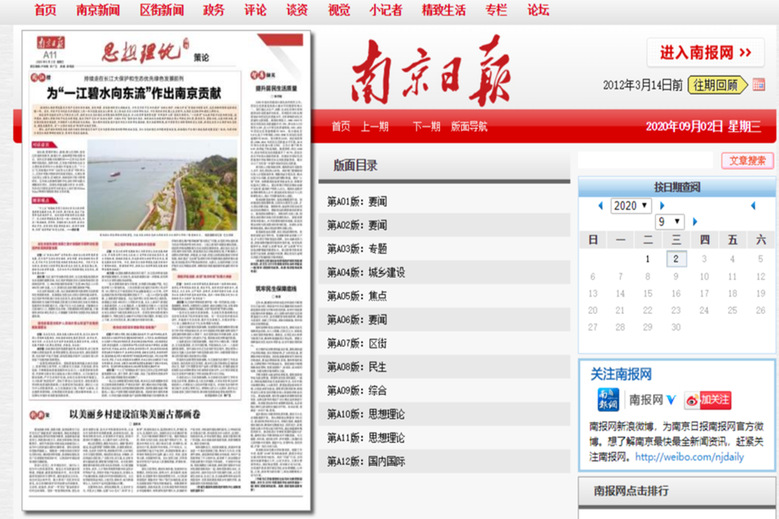Click 南报网 weibo name link
The height and width of the screenshot is (519, 779).
[x=646, y=400]
